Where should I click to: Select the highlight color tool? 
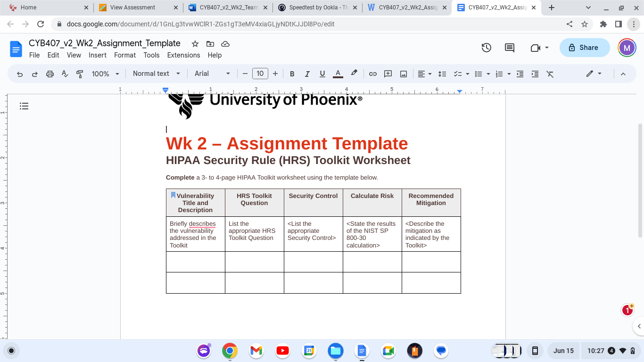(x=354, y=74)
